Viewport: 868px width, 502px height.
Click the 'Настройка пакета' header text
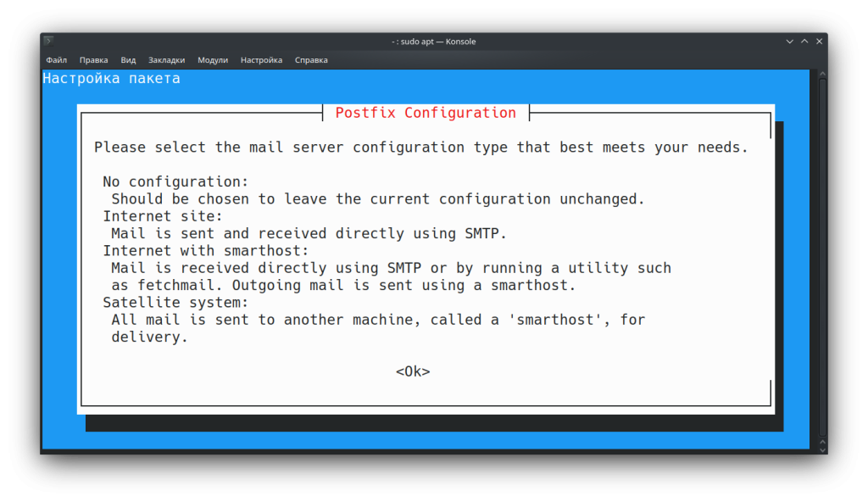point(111,78)
